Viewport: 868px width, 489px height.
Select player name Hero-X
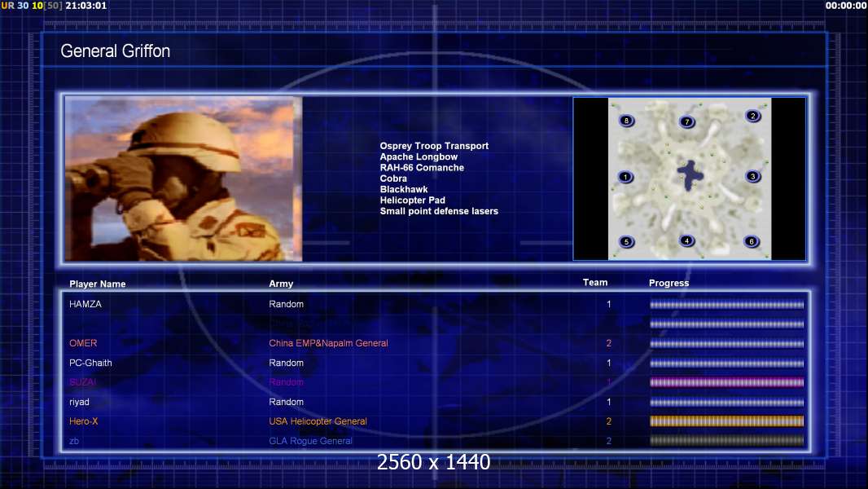coord(84,421)
